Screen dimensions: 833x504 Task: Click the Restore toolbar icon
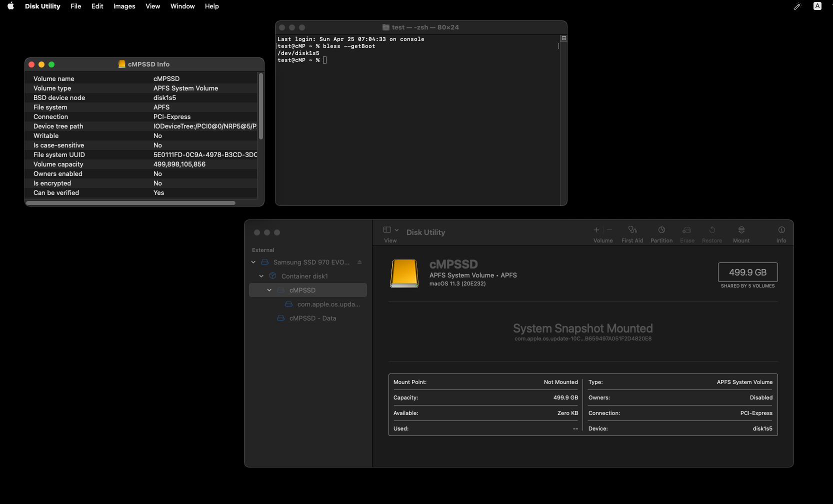(711, 230)
